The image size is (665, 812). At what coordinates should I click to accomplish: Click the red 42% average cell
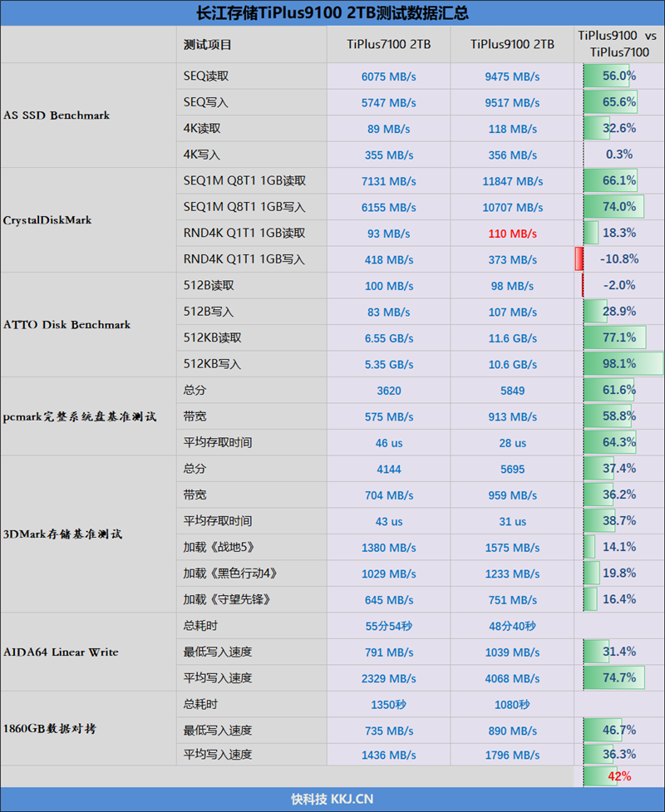pyautogui.click(x=618, y=776)
